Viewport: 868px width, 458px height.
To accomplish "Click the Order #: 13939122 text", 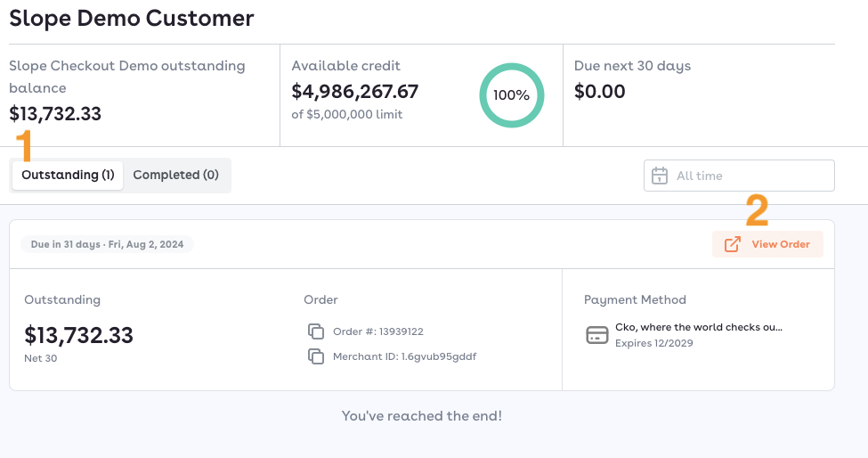I will (377, 331).
